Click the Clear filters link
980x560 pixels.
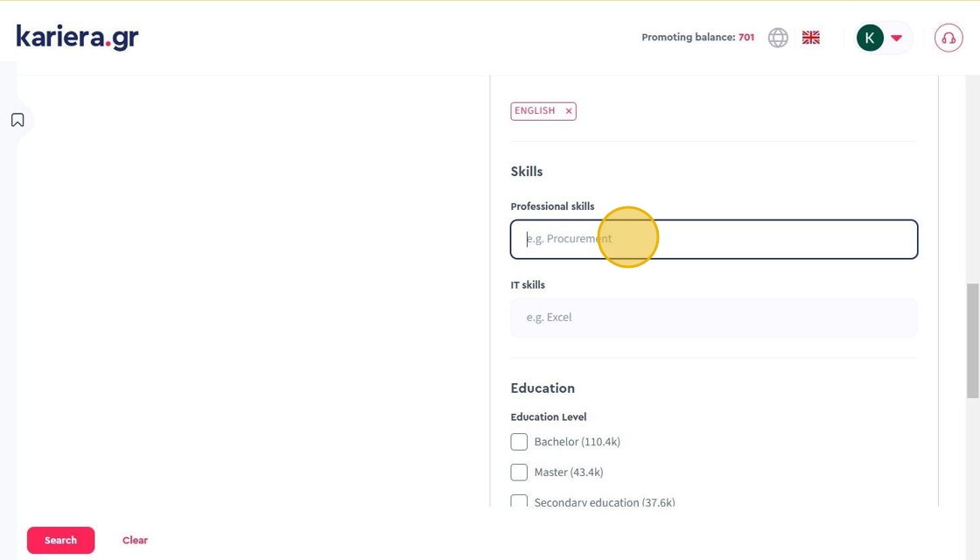(135, 540)
